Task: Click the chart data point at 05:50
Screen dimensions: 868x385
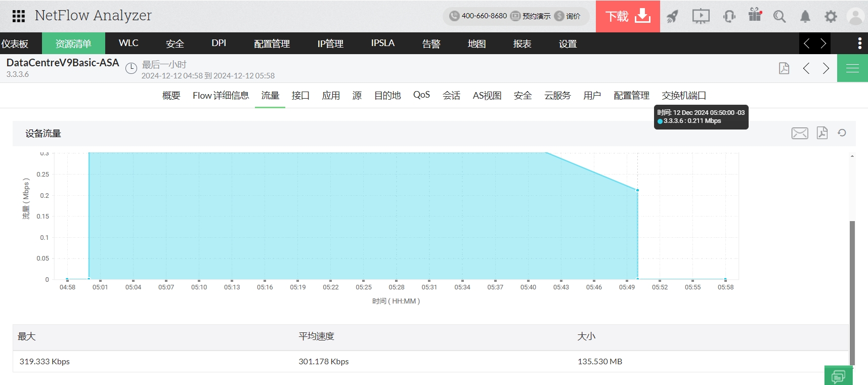Action: [x=637, y=190]
